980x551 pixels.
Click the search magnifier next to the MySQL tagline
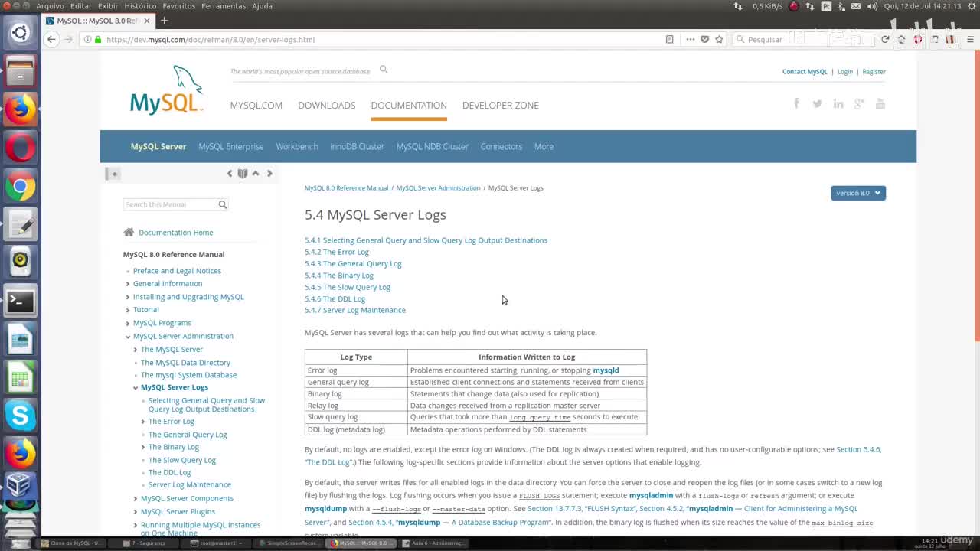(x=384, y=70)
